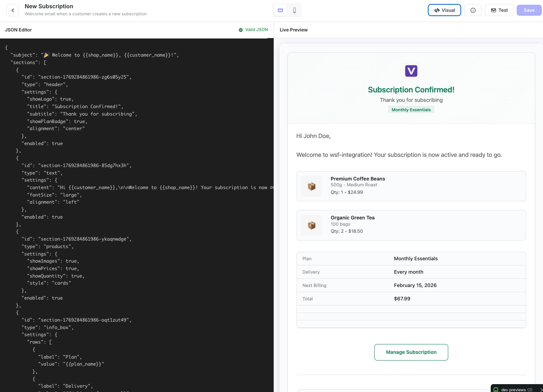This screenshot has height=392, width=543.
Task: Click the JSON Editor panel header
Action: (18, 30)
